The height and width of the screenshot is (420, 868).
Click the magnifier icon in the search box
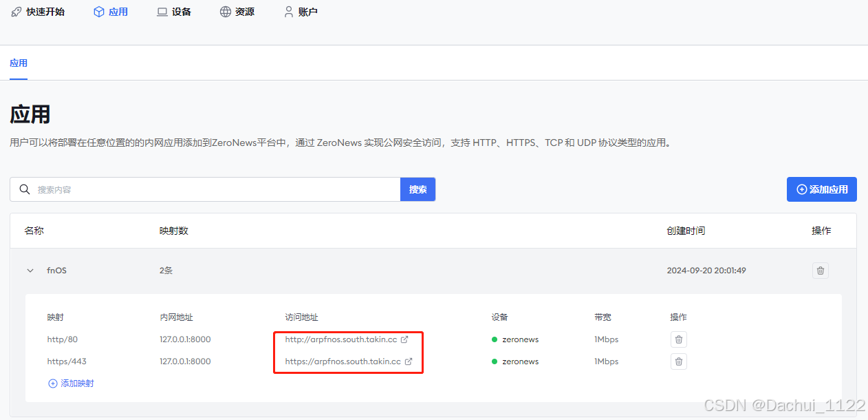tap(24, 189)
